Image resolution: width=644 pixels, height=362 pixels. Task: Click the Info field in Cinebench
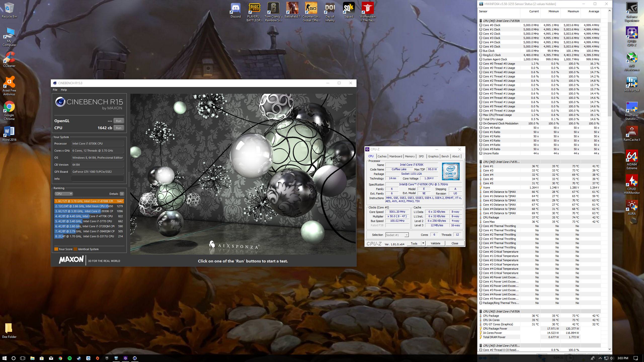pyautogui.click(x=98, y=179)
